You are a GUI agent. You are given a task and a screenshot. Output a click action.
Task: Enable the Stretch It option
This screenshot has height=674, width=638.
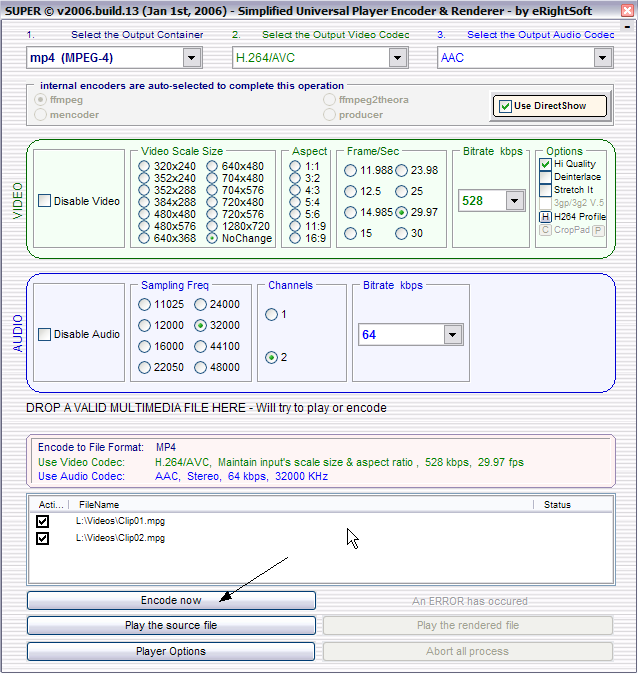click(545, 190)
